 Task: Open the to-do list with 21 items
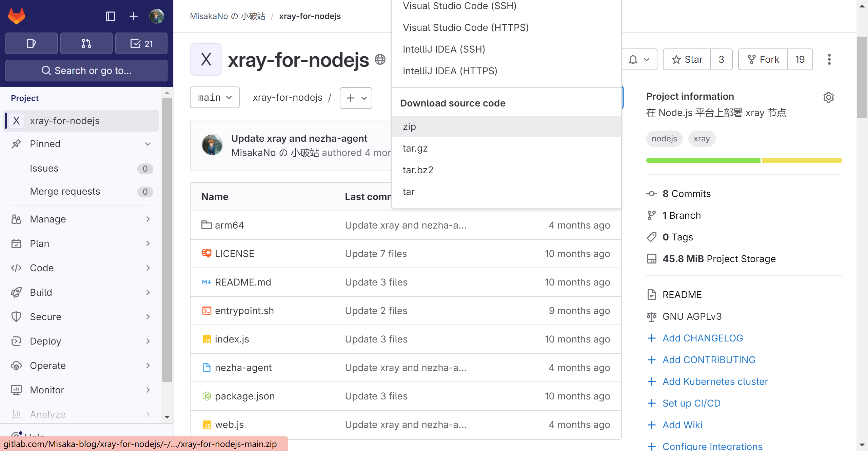point(141,43)
